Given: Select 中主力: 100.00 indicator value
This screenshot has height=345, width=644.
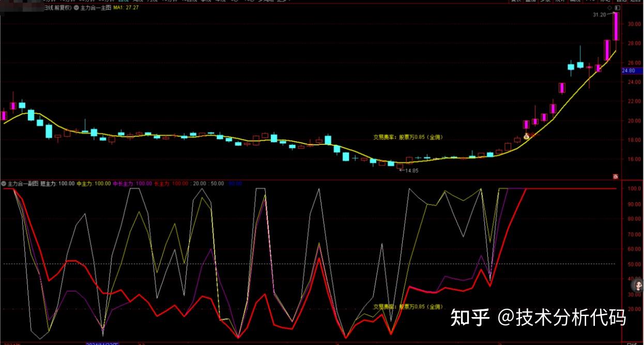Looking at the screenshot, I should [x=94, y=184].
